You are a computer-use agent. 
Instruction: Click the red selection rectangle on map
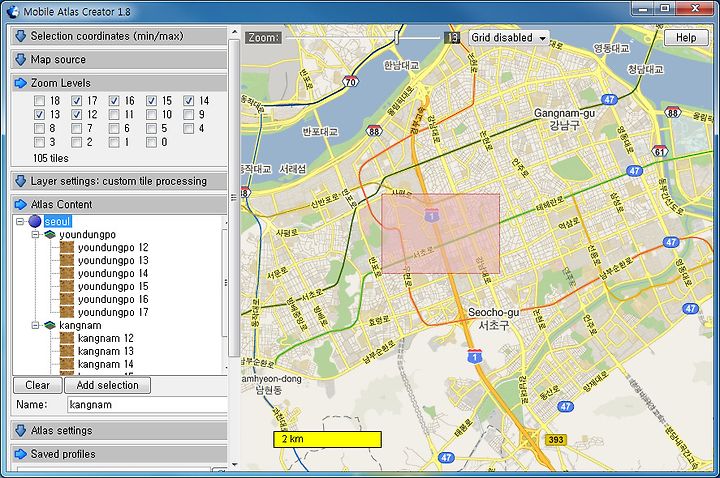pyautogui.click(x=441, y=234)
